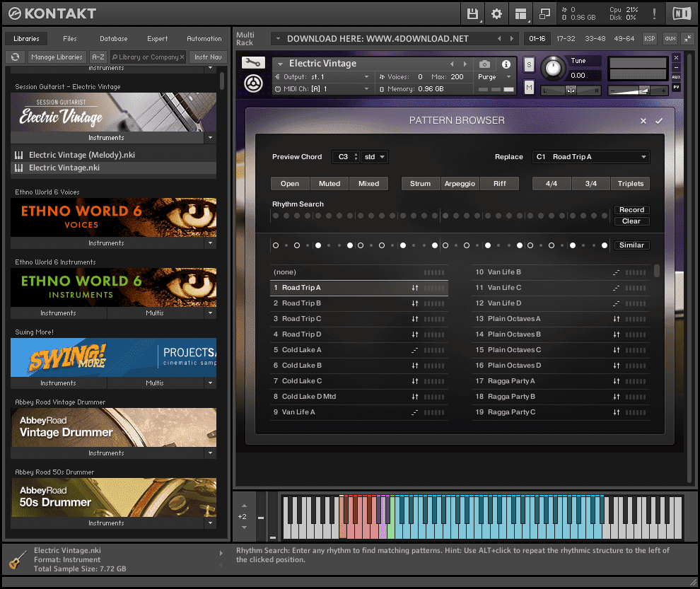This screenshot has width=700, height=589.
Task: Switch to the Libraries tab
Action: click(x=26, y=39)
